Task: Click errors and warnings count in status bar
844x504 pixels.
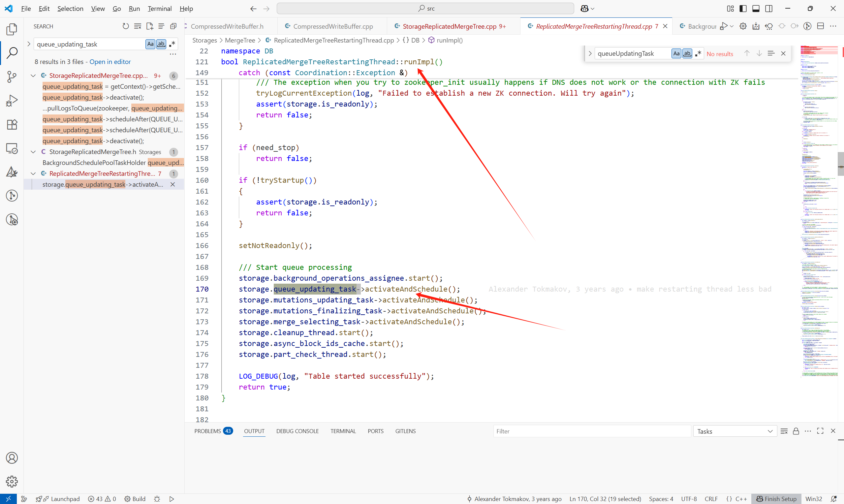Action: click(x=102, y=499)
